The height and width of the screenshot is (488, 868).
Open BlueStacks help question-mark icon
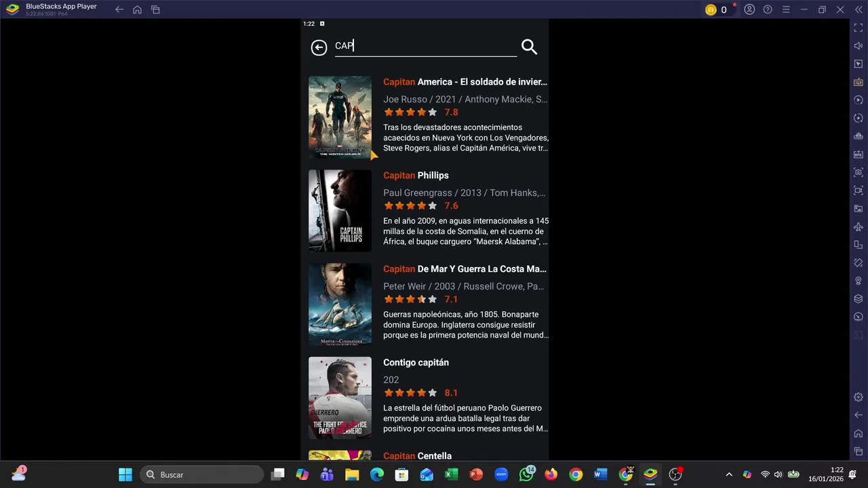coord(768,9)
